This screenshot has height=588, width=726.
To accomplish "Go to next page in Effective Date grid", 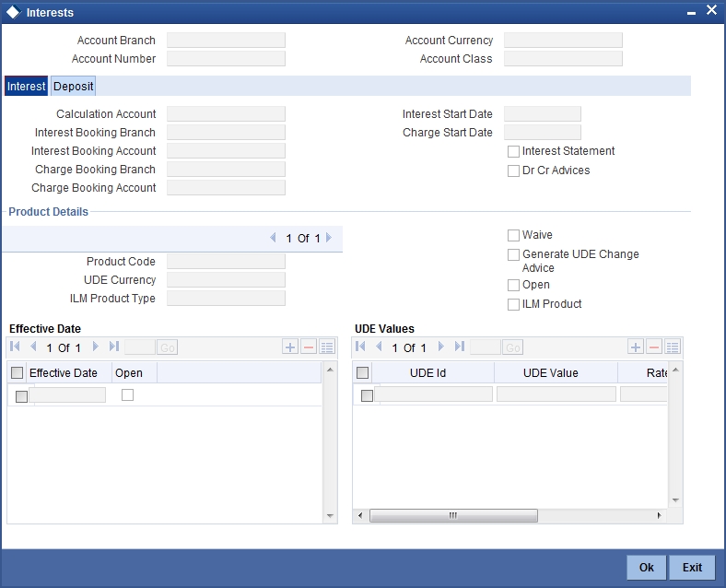I will coord(96,347).
